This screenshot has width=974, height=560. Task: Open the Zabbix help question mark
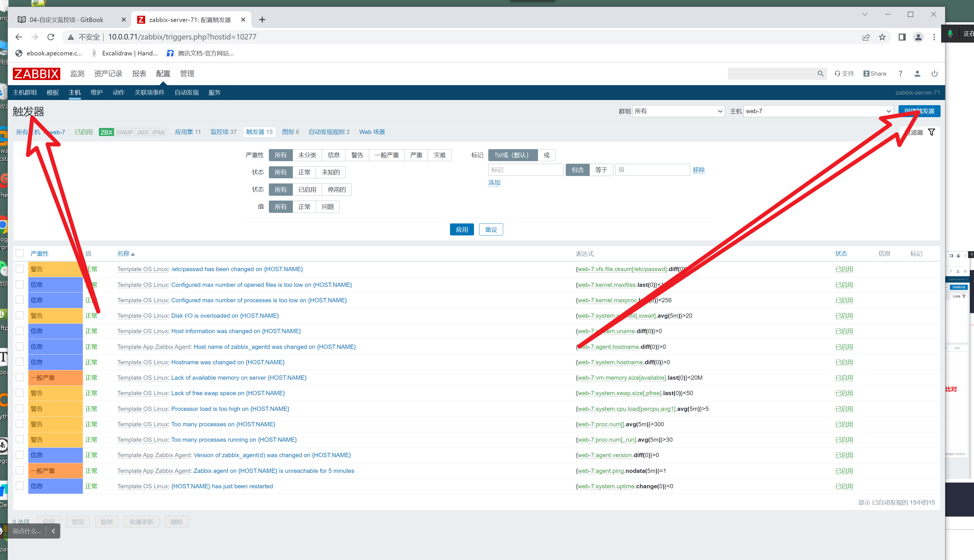tap(900, 73)
